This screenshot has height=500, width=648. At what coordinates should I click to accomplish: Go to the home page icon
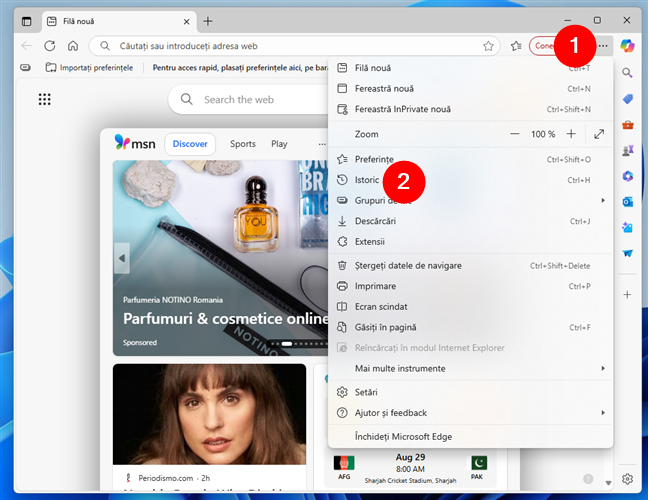tap(73, 45)
